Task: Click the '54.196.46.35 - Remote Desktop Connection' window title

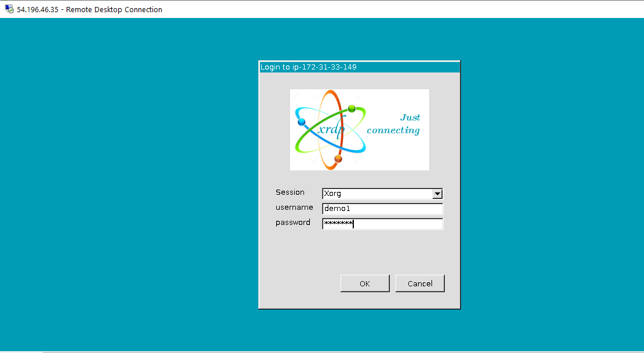Action: click(90, 9)
